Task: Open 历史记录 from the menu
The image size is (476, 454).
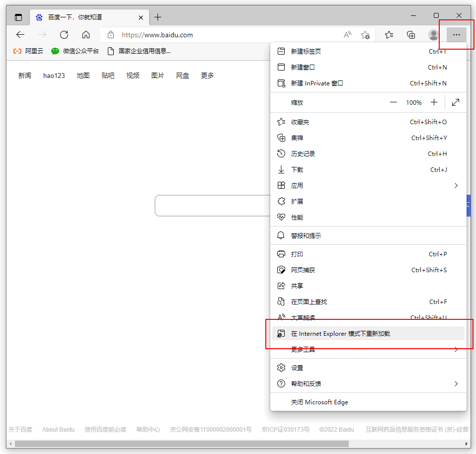Action: [368, 154]
